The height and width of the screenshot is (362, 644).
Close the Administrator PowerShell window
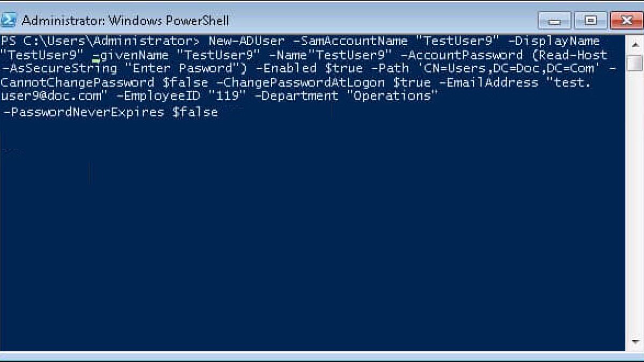(x=626, y=21)
